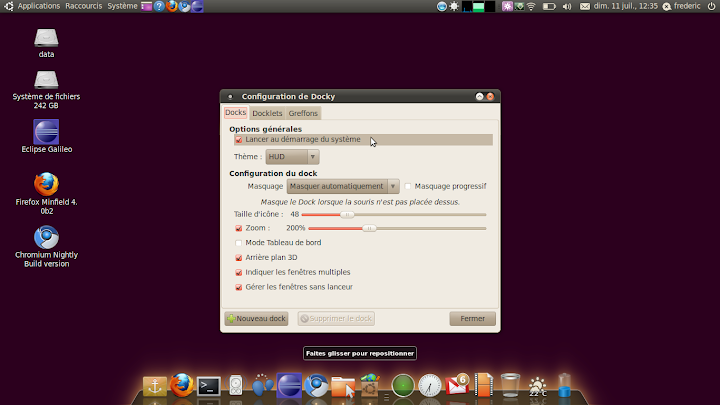Toggle Lancer au démarrage du système checkbox
The image size is (720, 405).
[x=238, y=140]
